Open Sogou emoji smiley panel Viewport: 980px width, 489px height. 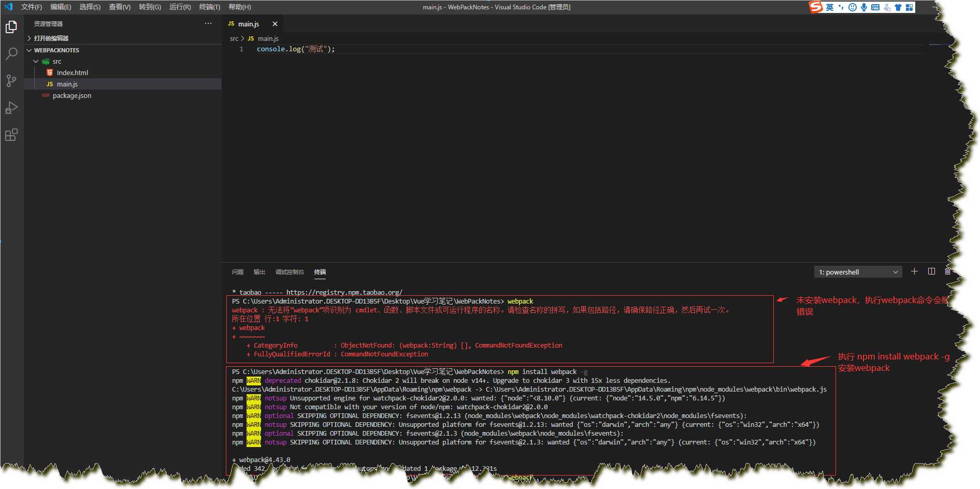(852, 7)
